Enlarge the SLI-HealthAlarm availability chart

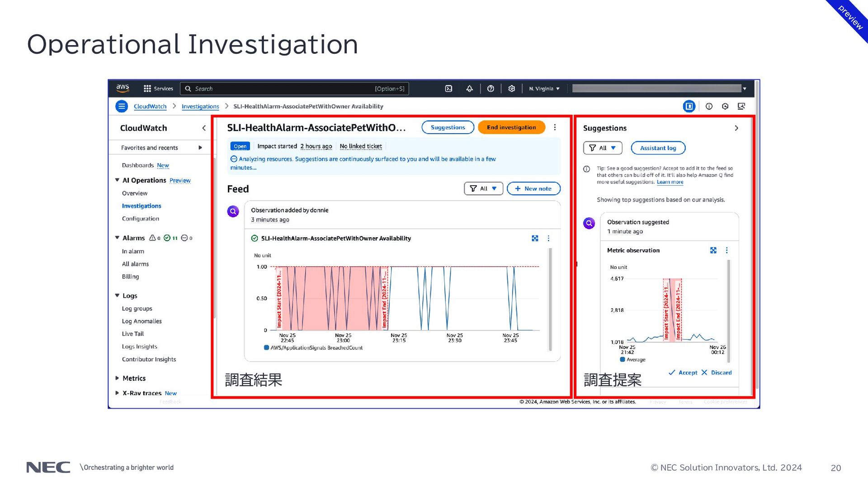pos(535,239)
